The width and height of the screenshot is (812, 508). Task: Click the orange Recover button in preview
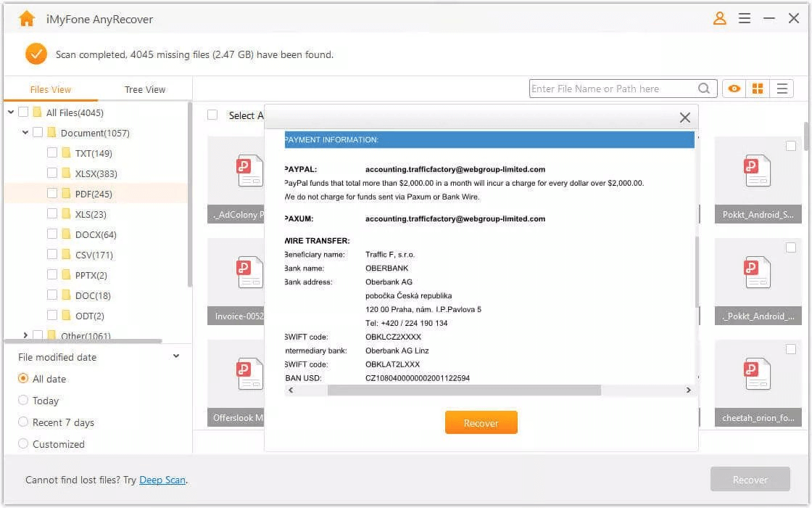tap(481, 423)
